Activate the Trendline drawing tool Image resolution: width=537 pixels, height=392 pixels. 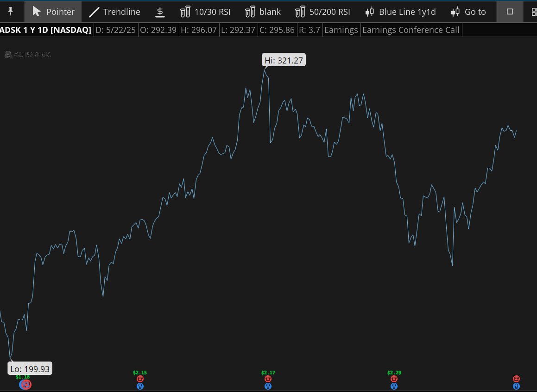coord(114,12)
